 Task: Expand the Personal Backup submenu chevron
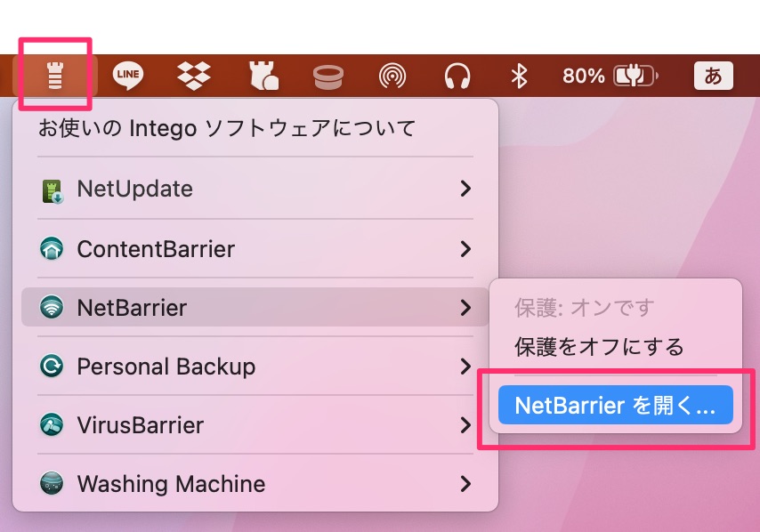coord(465,367)
